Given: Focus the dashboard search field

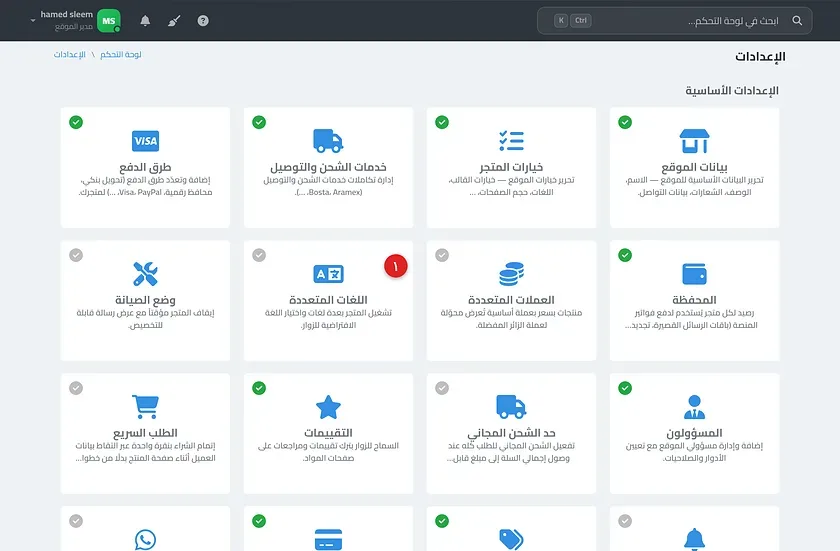Looking at the screenshot, I should pos(674,20).
